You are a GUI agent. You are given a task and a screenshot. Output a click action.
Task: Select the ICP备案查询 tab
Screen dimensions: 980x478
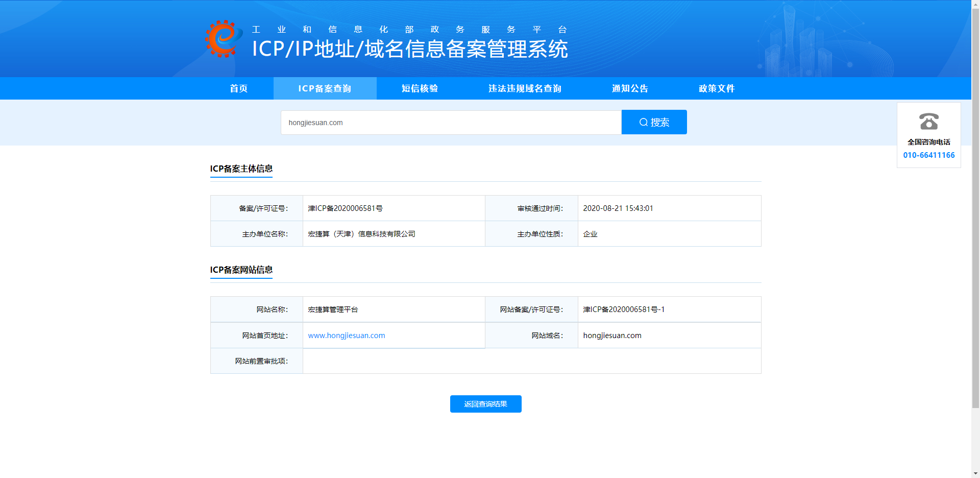click(x=325, y=88)
